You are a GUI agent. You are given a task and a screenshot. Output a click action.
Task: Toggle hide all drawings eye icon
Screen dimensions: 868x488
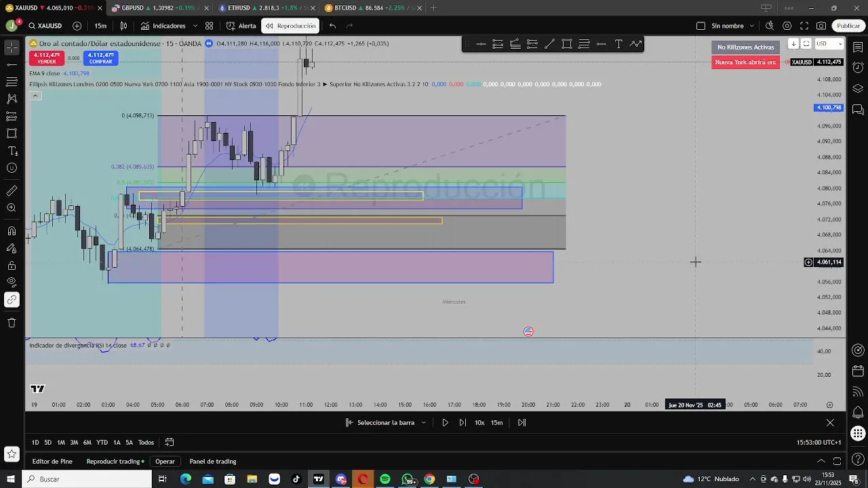(12, 282)
